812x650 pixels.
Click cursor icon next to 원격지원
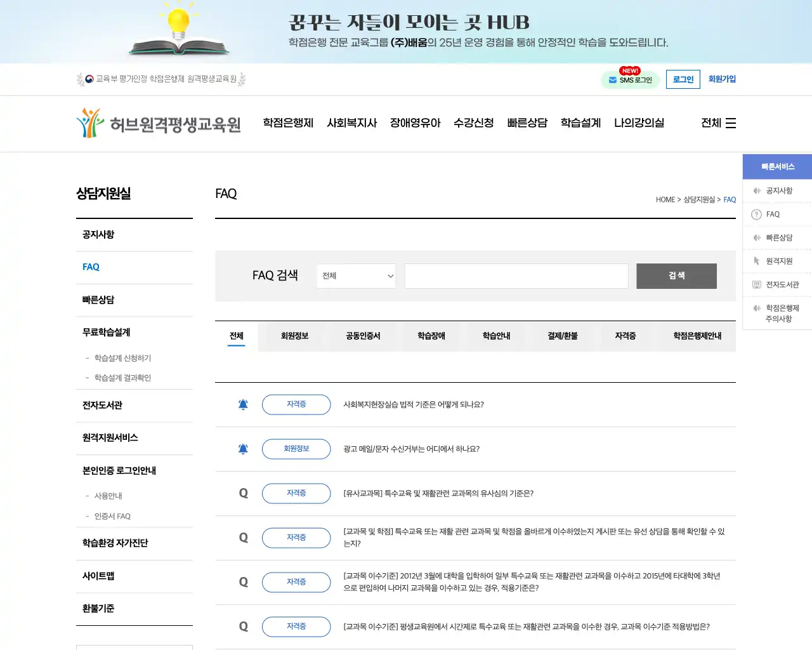point(756,261)
